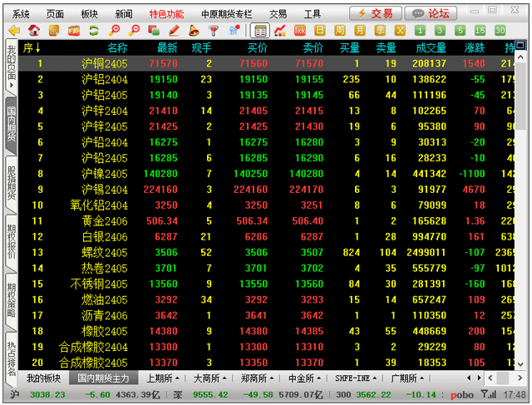
Task: Open the 交易 menu in menu bar
Action: (278, 14)
